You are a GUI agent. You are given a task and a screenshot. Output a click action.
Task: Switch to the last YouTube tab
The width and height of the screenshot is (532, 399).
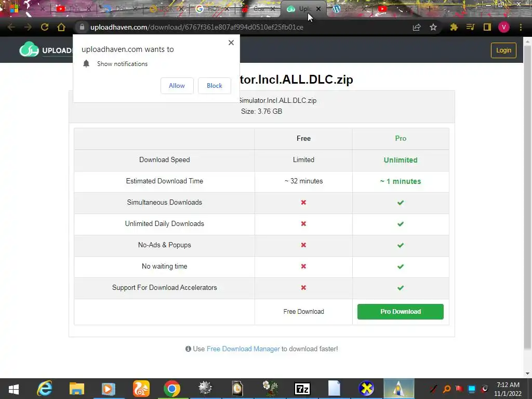pyautogui.click(x=395, y=9)
